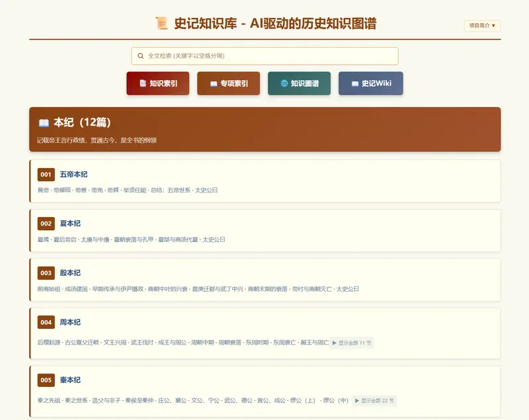Jump to section 周朝中期

point(202,343)
